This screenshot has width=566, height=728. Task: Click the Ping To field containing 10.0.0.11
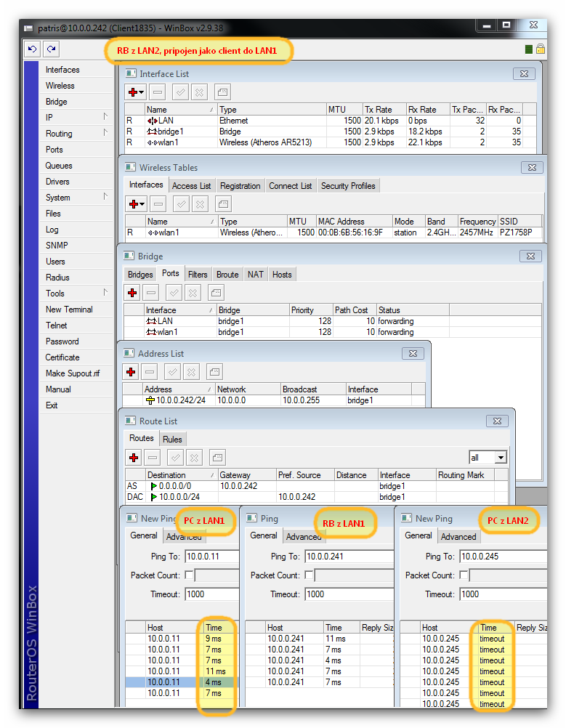(212, 557)
